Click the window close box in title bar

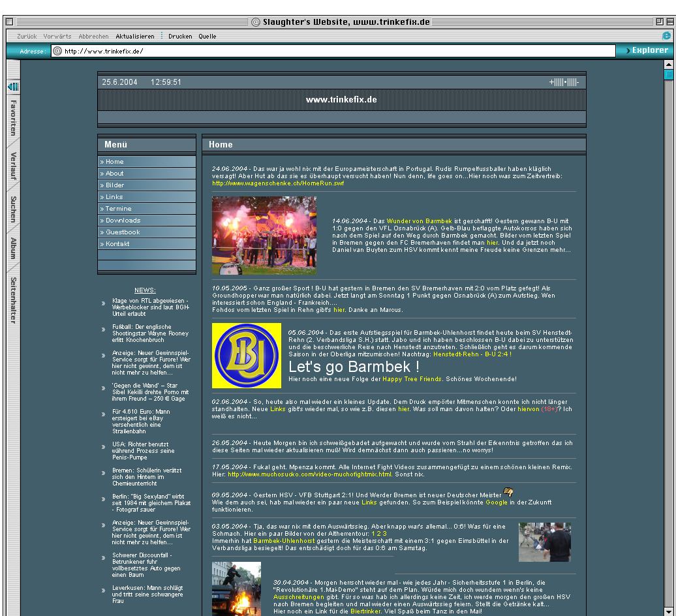point(10,22)
